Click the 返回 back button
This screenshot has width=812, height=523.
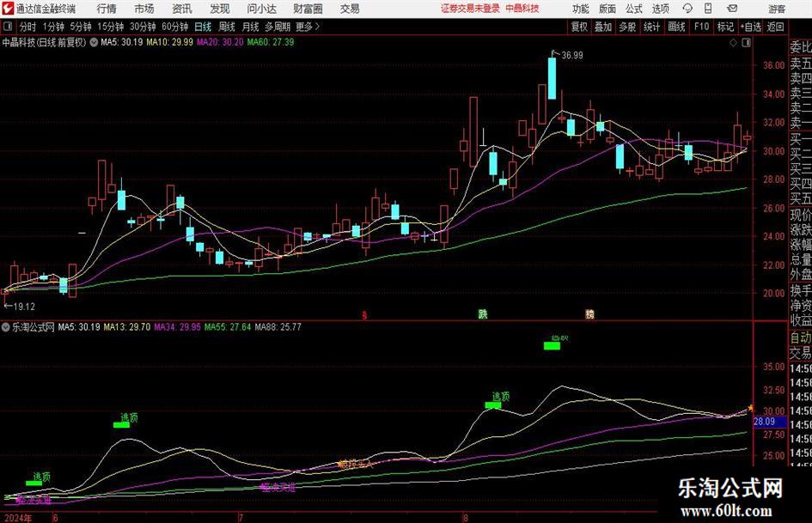(x=775, y=27)
